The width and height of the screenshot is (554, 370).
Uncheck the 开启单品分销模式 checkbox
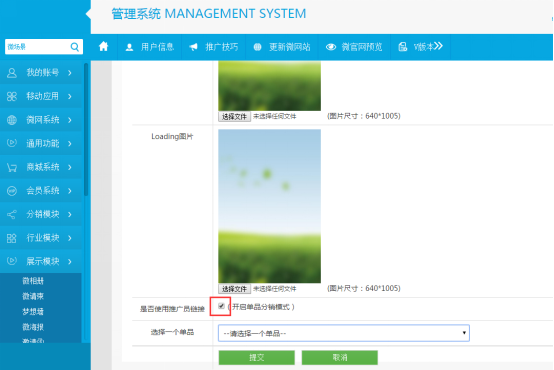pyautogui.click(x=221, y=306)
